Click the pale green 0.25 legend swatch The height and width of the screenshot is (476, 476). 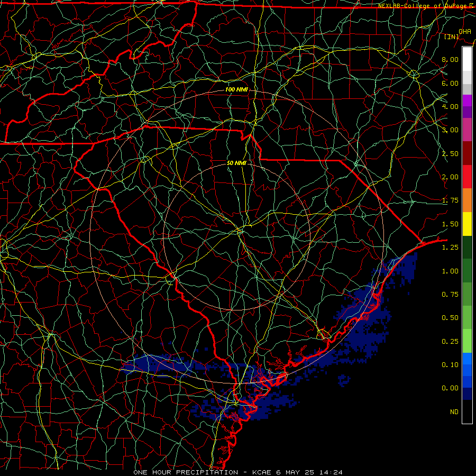[467, 341]
